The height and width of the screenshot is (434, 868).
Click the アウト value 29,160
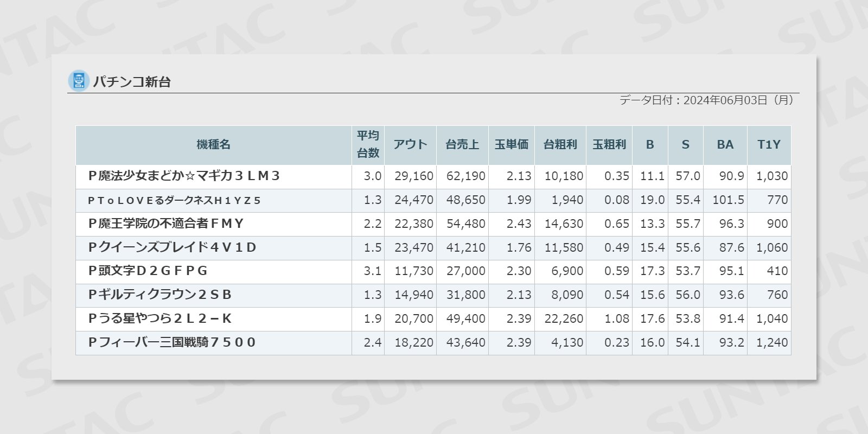pyautogui.click(x=414, y=176)
